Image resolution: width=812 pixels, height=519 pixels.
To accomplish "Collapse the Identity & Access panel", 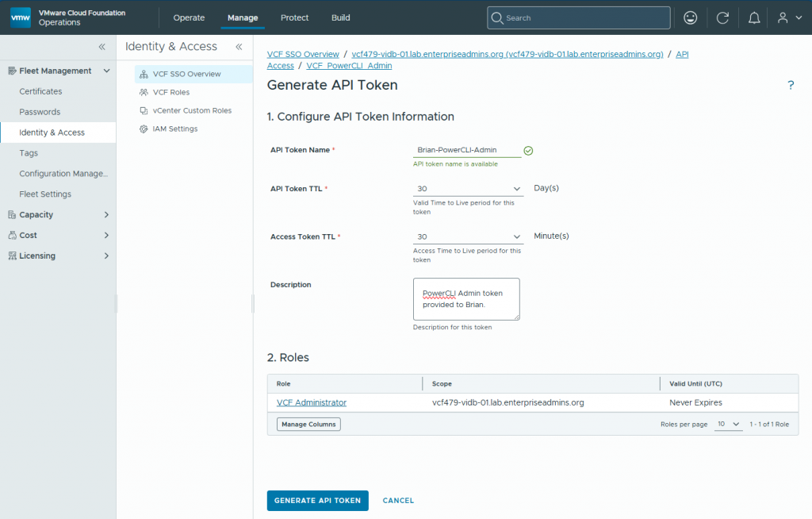I will click(239, 47).
